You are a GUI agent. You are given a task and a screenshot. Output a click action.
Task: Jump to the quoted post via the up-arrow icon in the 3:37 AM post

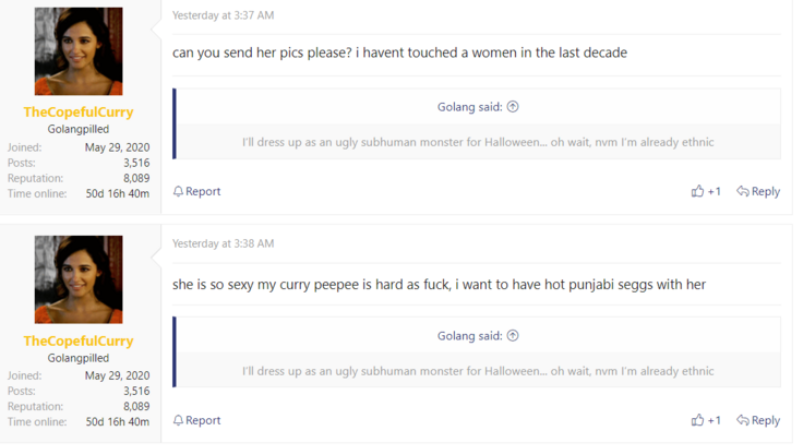(513, 107)
